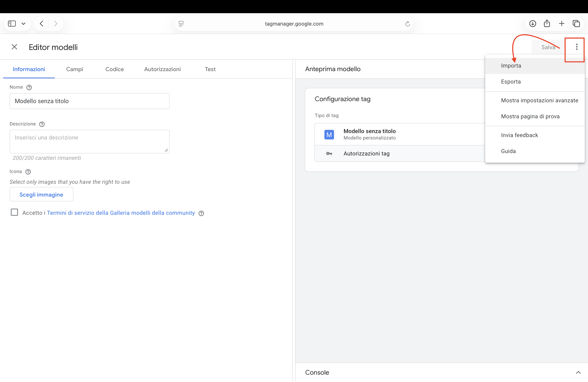Screen dimensions: 588x382
Task: Click the Scegli immagine button
Action: tap(41, 194)
